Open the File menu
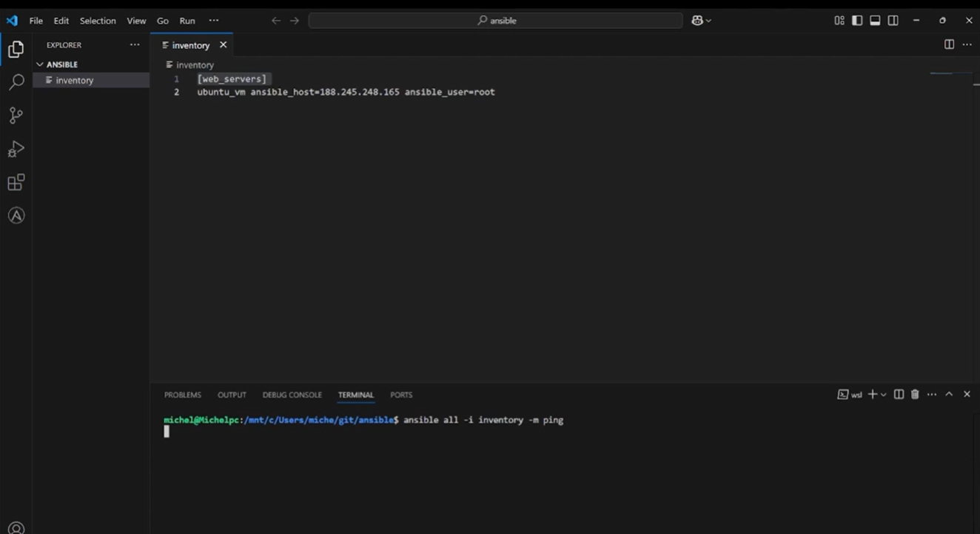Image resolution: width=980 pixels, height=534 pixels. pos(36,21)
